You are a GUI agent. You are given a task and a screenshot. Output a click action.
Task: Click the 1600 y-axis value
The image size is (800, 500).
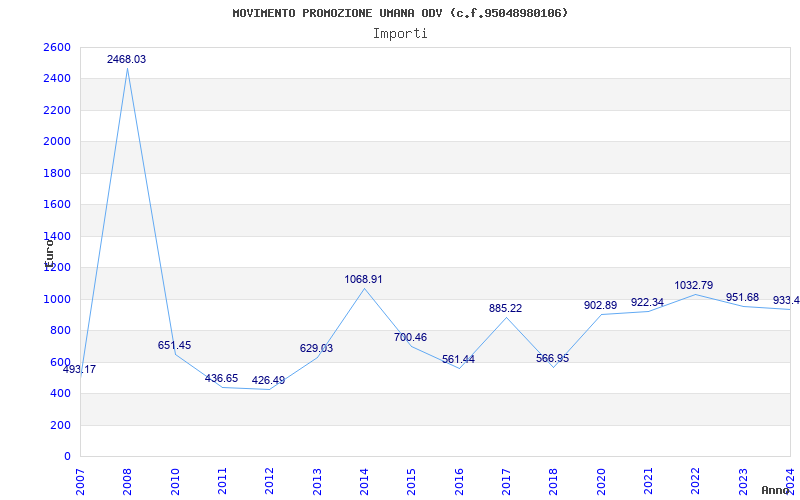57,205
